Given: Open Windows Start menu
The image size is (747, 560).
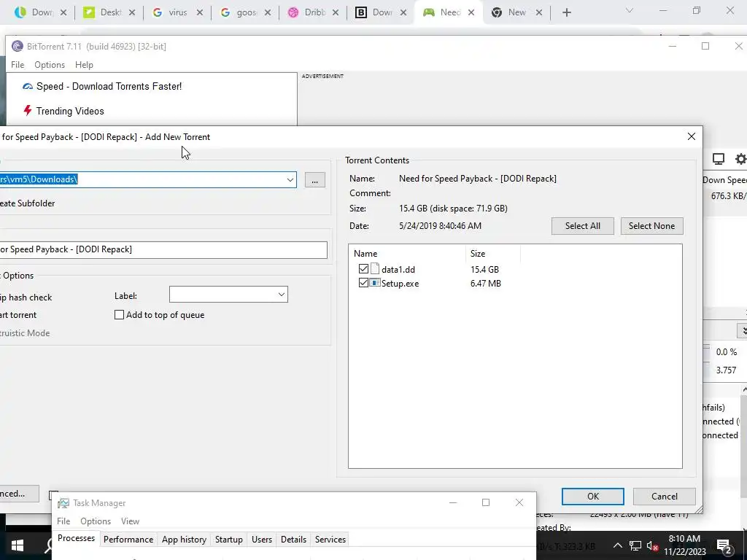Looking at the screenshot, I should 18,545.
